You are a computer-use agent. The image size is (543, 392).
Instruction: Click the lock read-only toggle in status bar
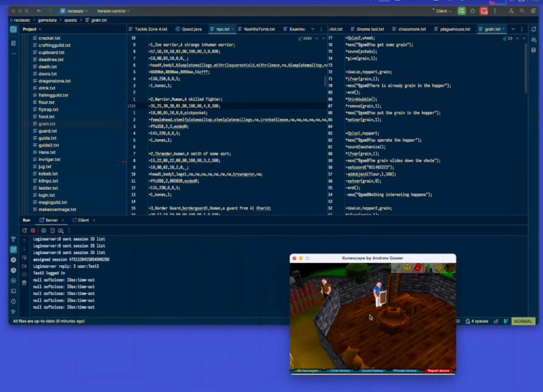point(496,321)
